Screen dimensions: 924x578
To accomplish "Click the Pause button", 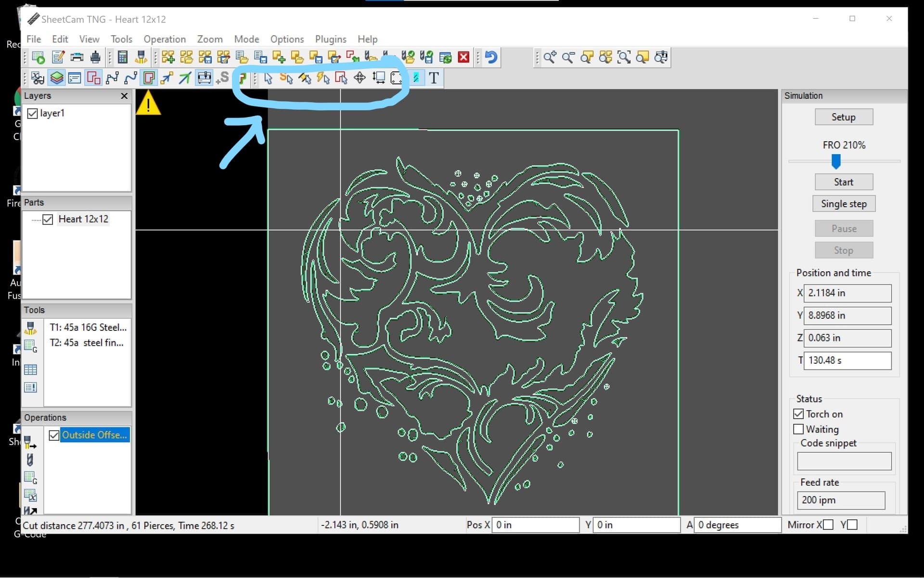I will tap(844, 228).
